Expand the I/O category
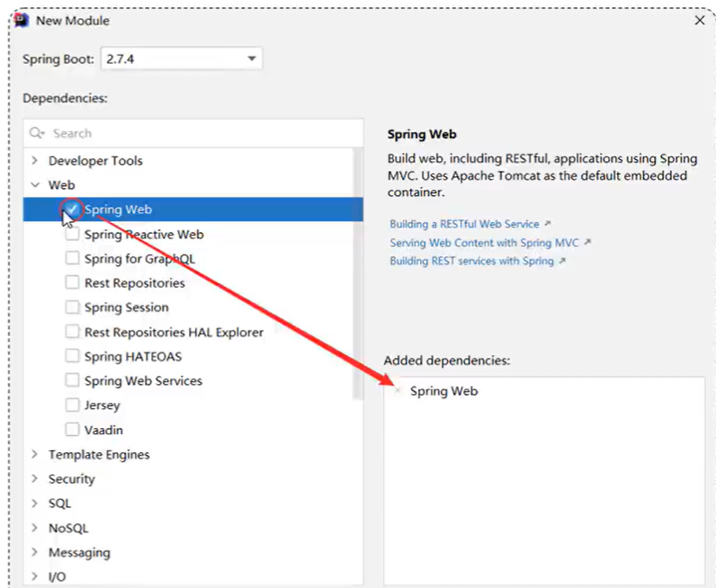 click(x=35, y=576)
